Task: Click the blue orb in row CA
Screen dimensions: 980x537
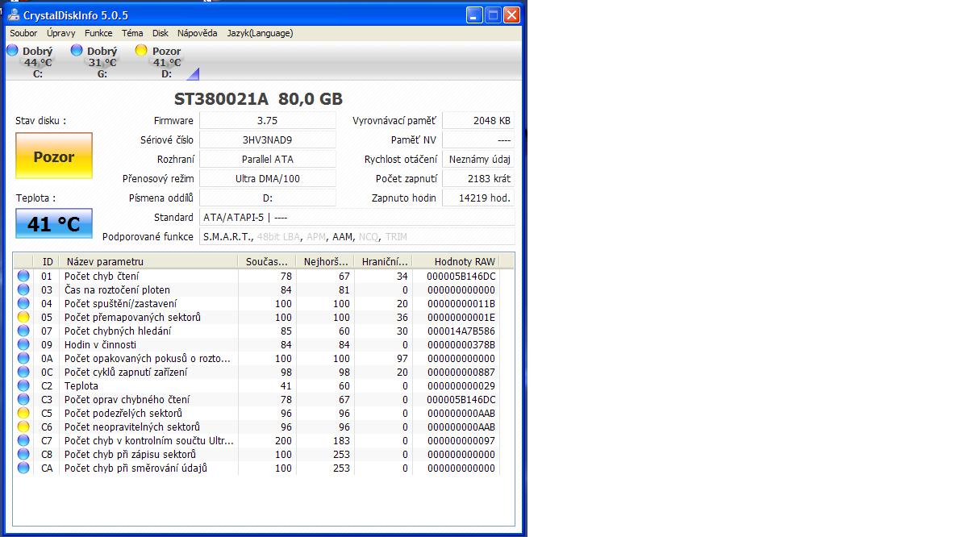Action: pyautogui.click(x=23, y=468)
